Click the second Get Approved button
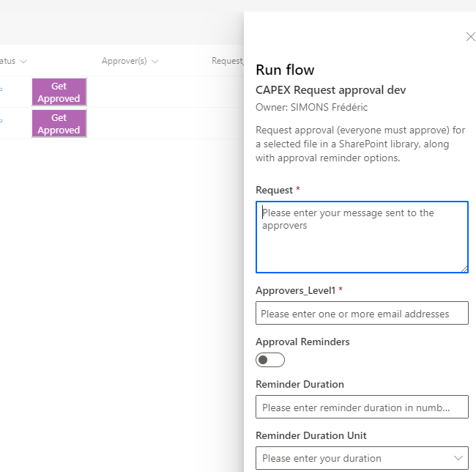This screenshot has height=472, width=476. 59,124
